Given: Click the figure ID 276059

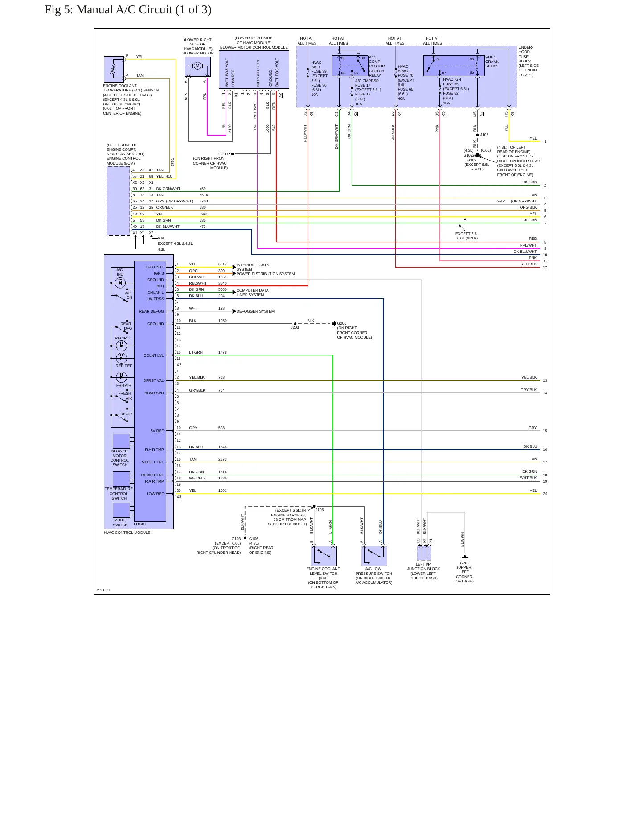Looking at the screenshot, I should 103,590.
